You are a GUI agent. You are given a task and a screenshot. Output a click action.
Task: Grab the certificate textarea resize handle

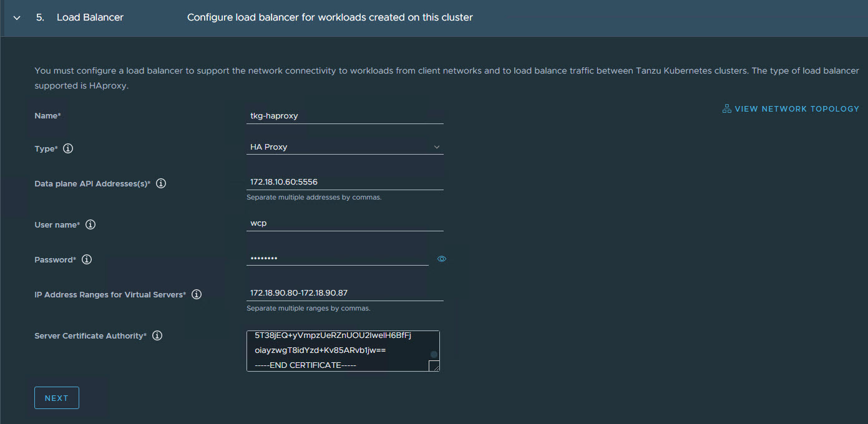[434, 366]
